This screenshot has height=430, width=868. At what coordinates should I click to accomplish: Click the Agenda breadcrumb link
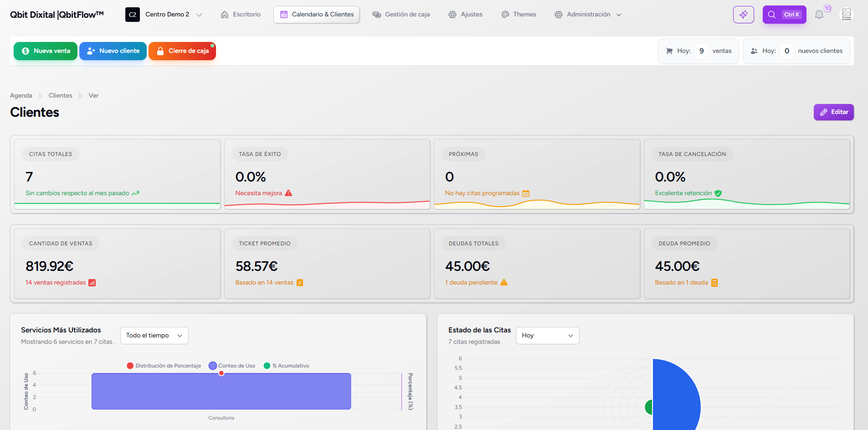[x=21, y=96]
